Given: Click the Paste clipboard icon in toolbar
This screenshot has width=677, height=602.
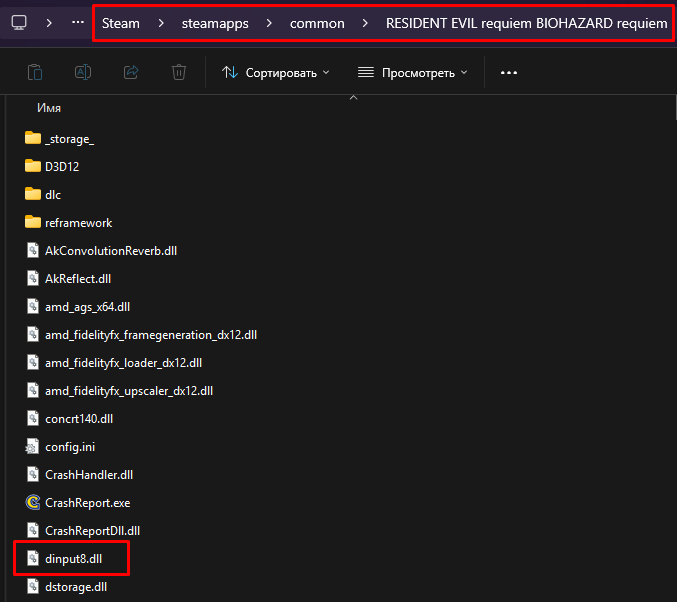Looking at the screenshot, I should pyautogui.click(x=35, y=72).
